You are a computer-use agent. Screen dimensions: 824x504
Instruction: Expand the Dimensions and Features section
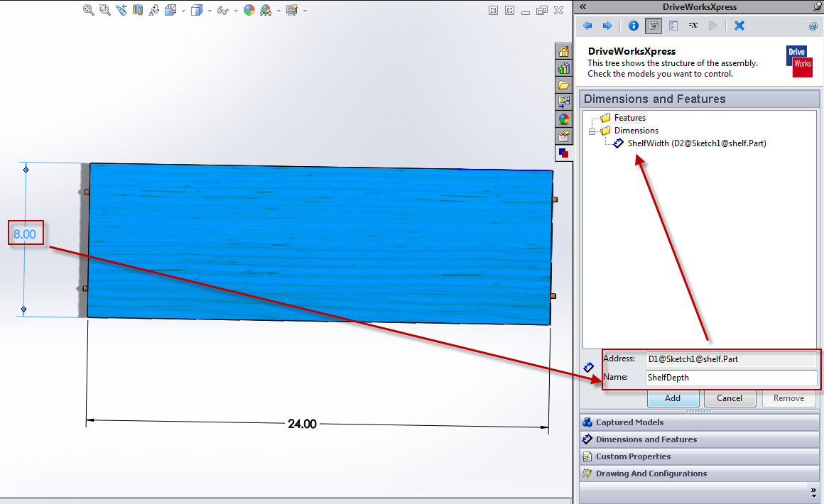pos(700,439)
